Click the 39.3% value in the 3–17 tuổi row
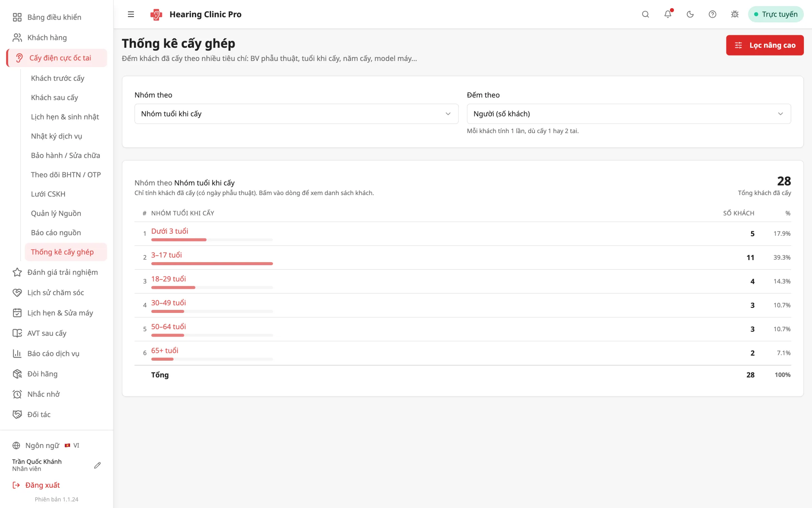The width and height of the screenshot is (812, 508). click(782, 257)
